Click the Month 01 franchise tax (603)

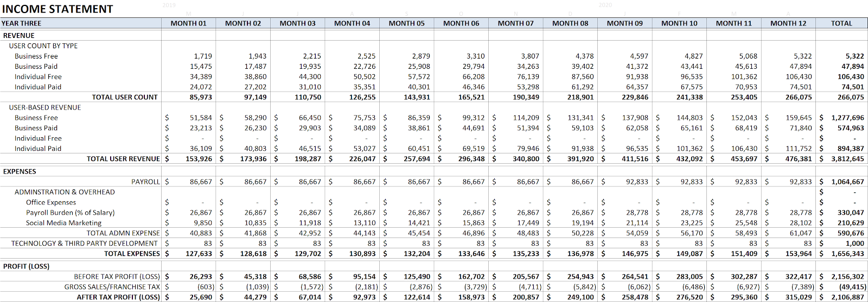click(206, 287)
